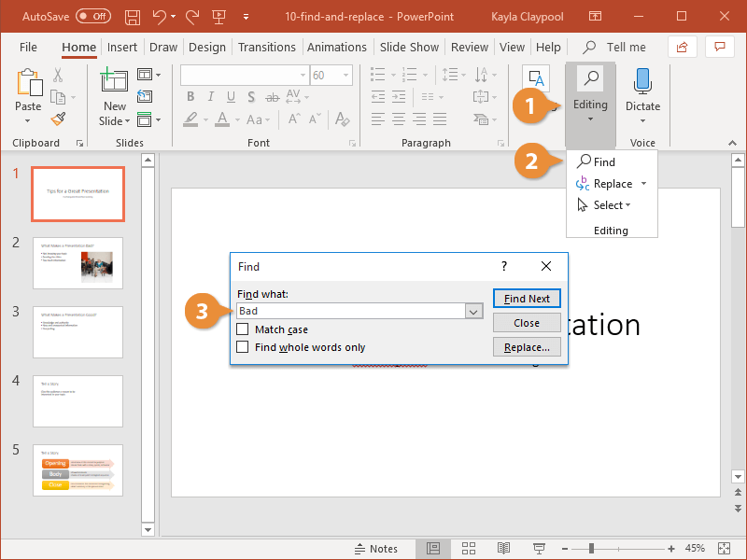
Task: Switch to Slide Sorter view
Action: click(x=469, y=549)
